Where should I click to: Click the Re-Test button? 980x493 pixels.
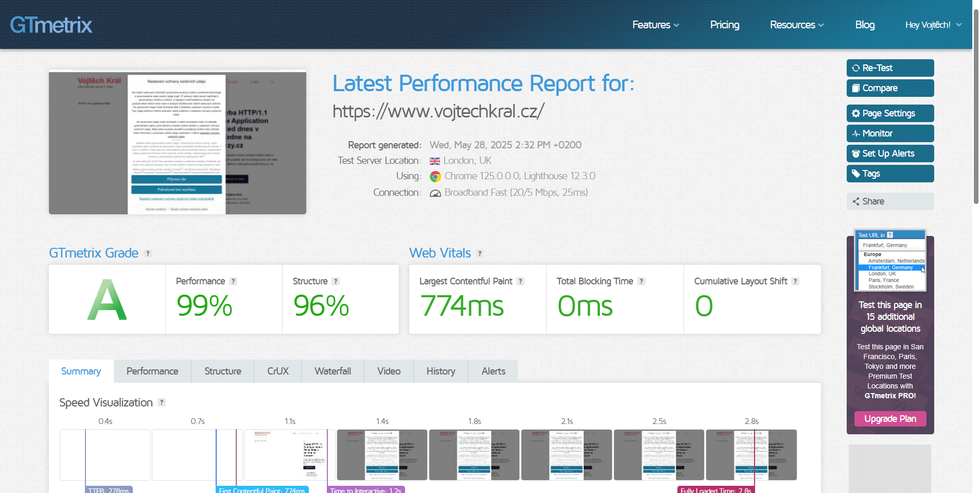[889, 68]
